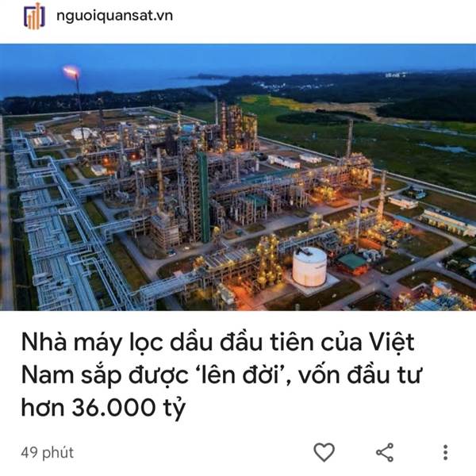Select headline text 'hơn 36.000 tỷ'
The image size is (476, 476).
(103, 408)
